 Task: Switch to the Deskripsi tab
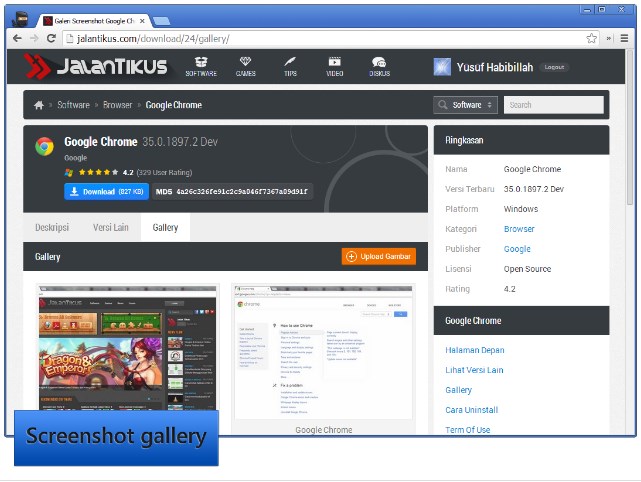pos(52,227)
